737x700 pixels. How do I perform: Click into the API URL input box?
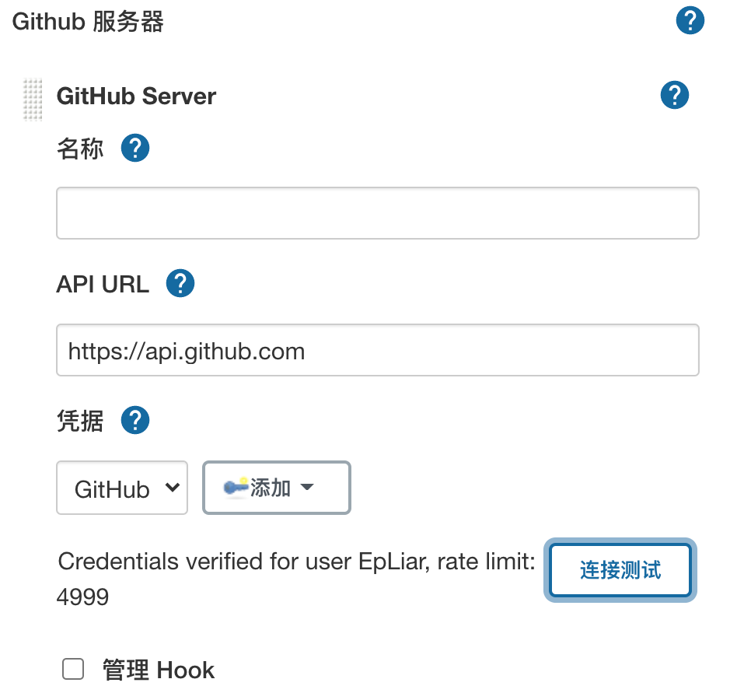(377, 351)
